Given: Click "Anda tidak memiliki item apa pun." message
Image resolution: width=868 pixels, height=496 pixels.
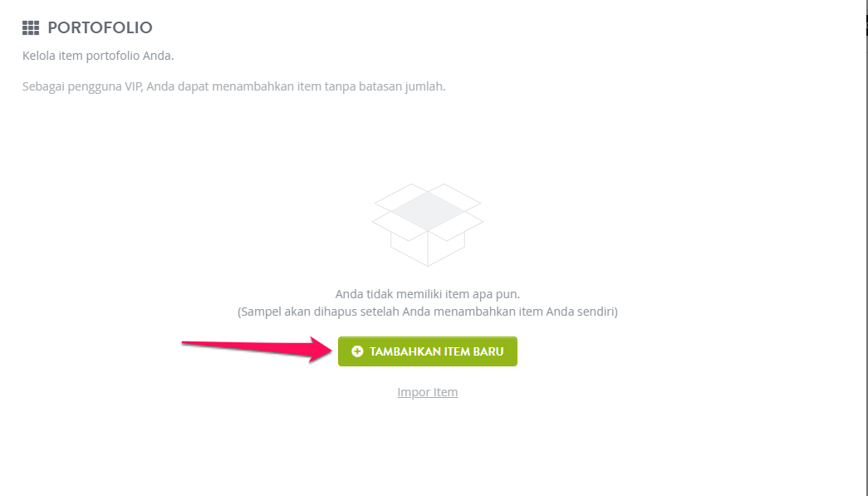Looking at the screenshot, I should [428, 294].
